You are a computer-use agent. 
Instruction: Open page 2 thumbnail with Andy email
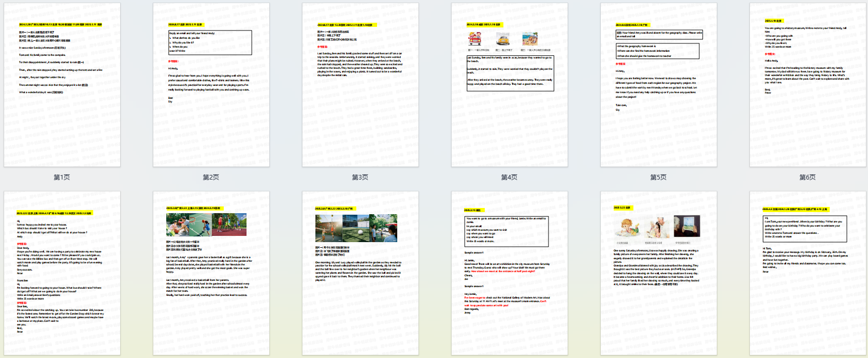click(211, 85)
